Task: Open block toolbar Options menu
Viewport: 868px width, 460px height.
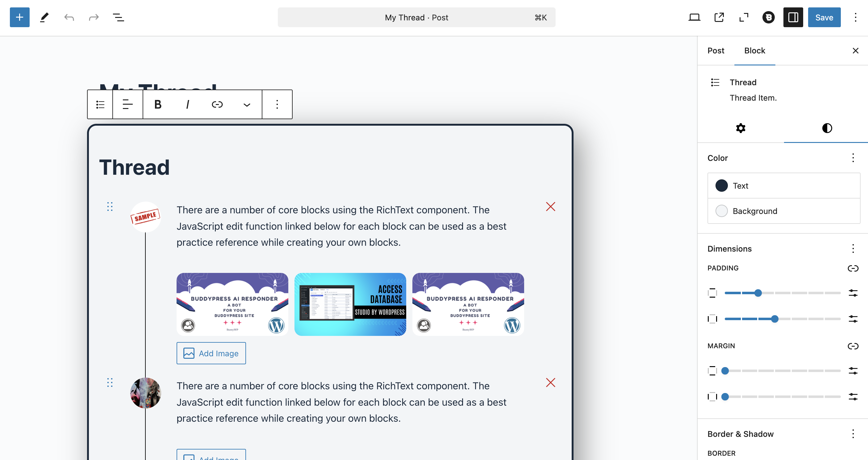Action: [x=277, y=104]
